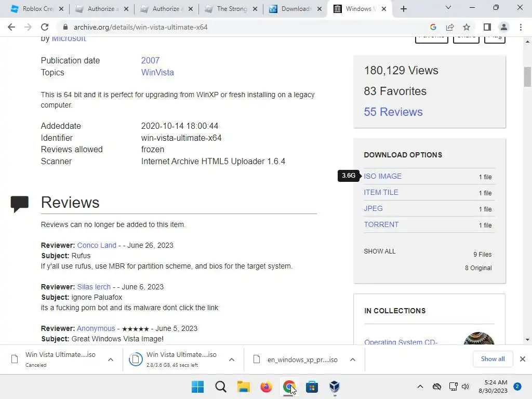Open a new browser tab
This screenshot has height=399, width=532.
tap(403, 9)
